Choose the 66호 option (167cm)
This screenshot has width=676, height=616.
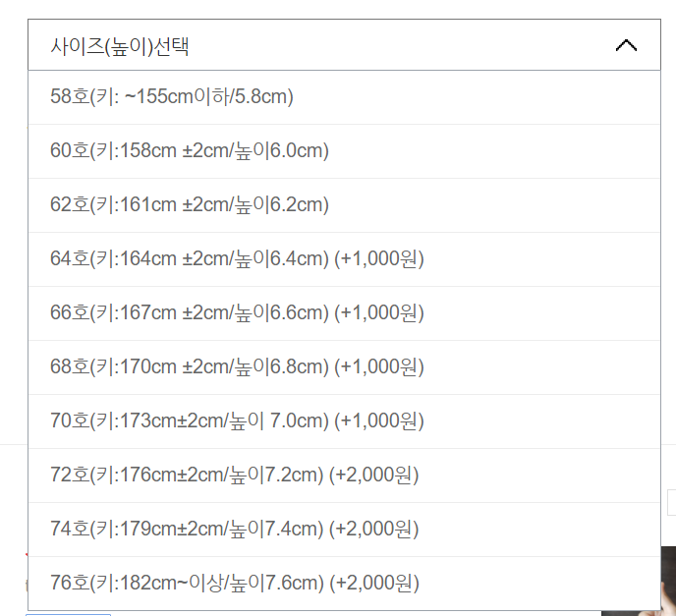point(237,313)
